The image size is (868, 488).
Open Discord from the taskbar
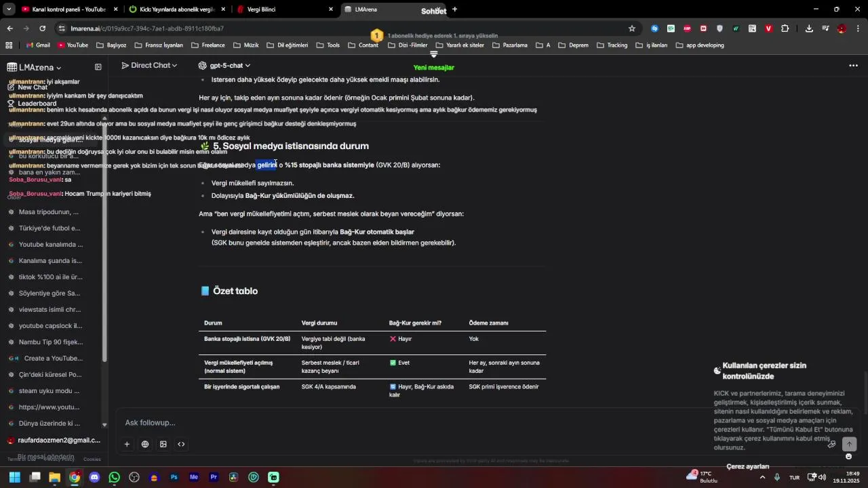(94, 477)
